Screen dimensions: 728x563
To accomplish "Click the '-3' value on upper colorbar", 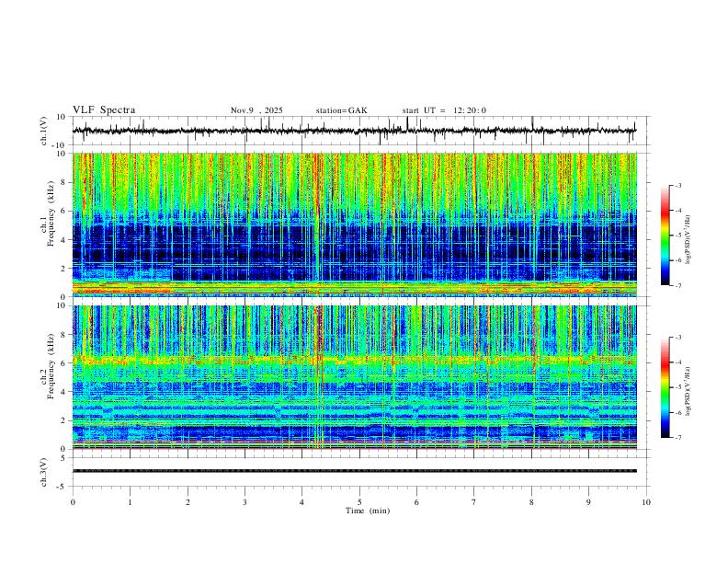I will tap(677, 185).
